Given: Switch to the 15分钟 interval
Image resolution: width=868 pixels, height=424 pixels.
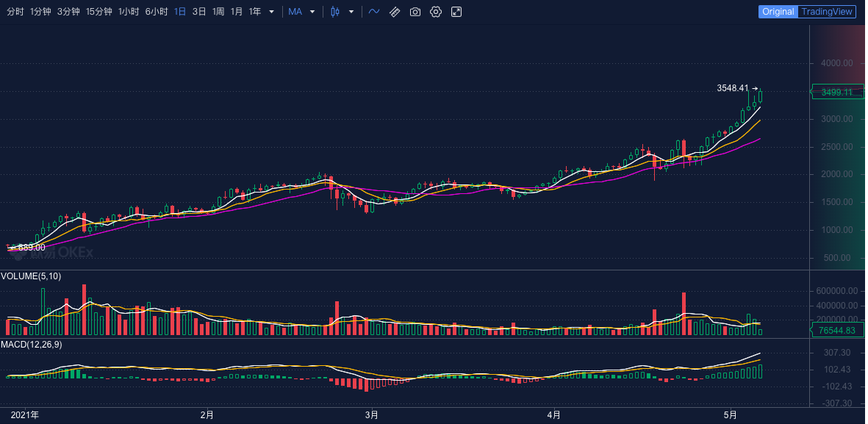Looking at the screenshot, I should (99, 12).
